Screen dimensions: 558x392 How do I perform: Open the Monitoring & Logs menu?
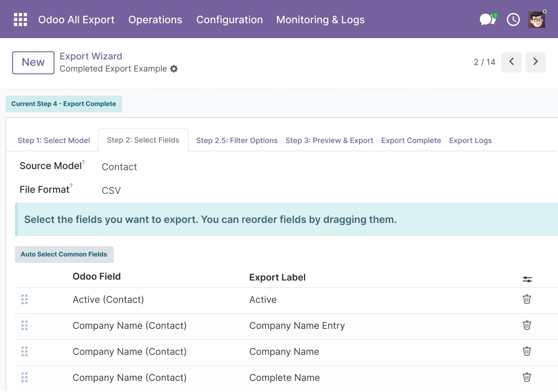[x=320, y=20]
